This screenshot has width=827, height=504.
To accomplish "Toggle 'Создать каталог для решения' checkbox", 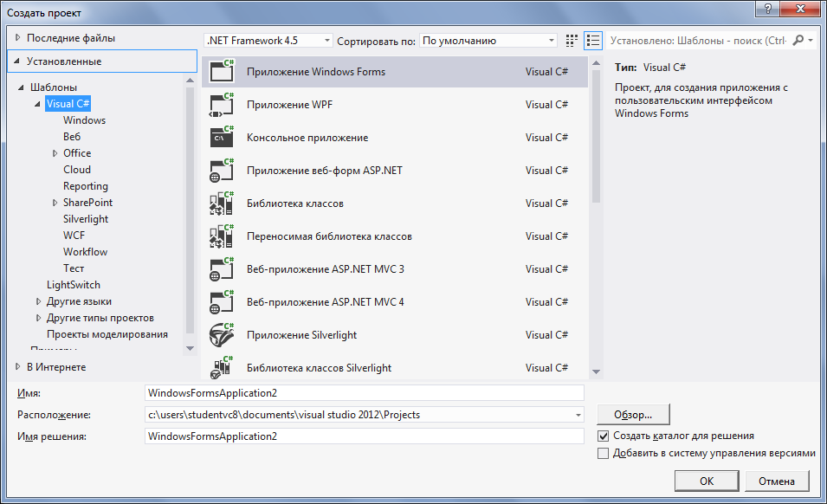I will (604, 436).
